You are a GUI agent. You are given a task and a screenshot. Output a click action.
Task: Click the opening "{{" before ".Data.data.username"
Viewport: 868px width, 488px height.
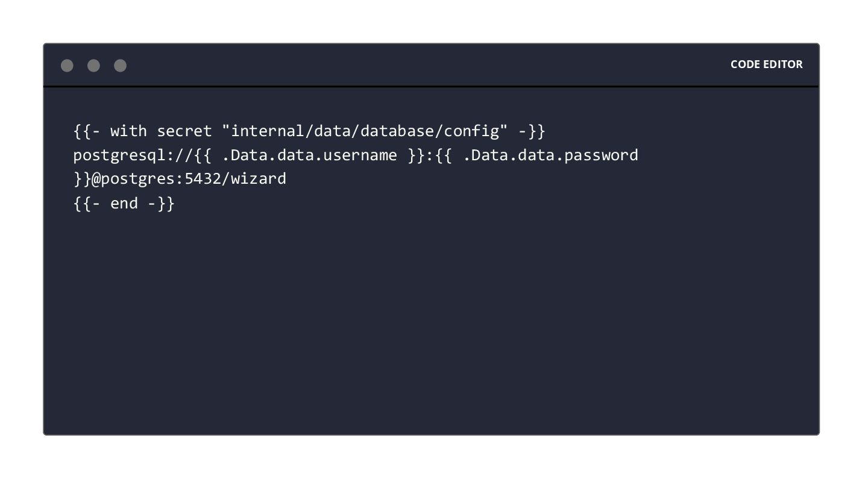click(x=203, y=155)
